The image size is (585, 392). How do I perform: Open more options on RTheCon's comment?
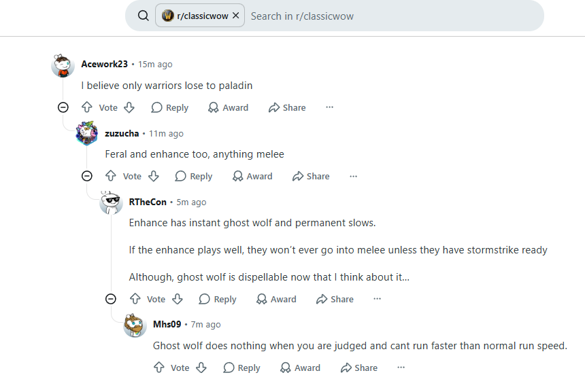point(378,299)
